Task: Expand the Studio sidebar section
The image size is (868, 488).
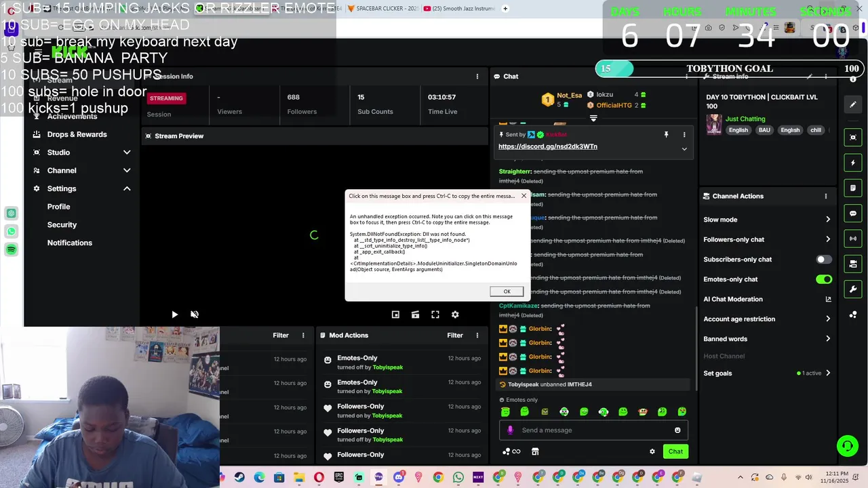Action: point(127,152)
